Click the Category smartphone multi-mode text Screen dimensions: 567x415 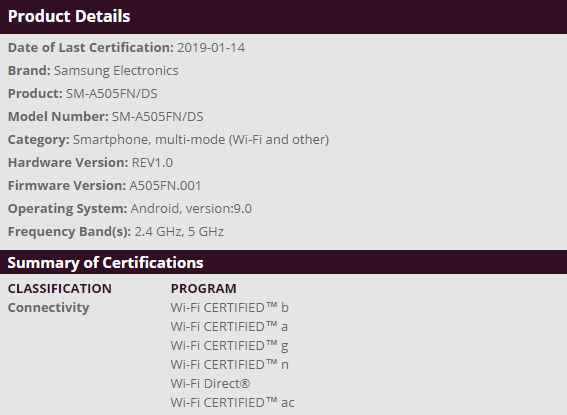[201, 140]
